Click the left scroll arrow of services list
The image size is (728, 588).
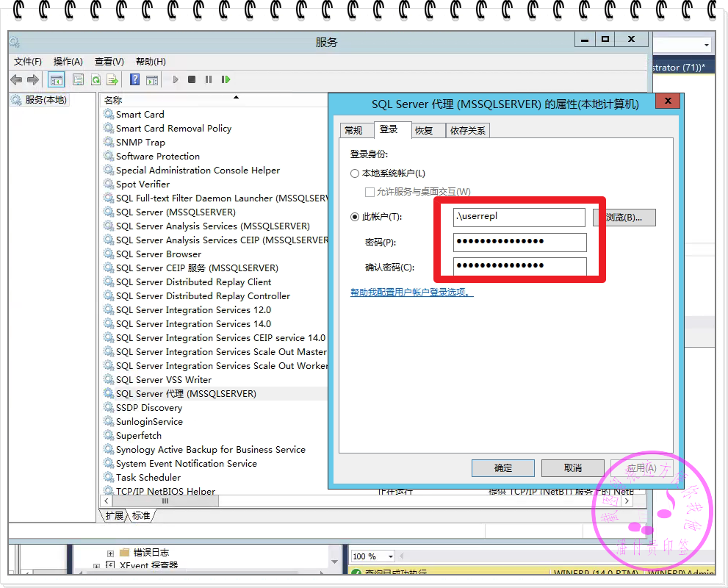click(x=107, y=501)
